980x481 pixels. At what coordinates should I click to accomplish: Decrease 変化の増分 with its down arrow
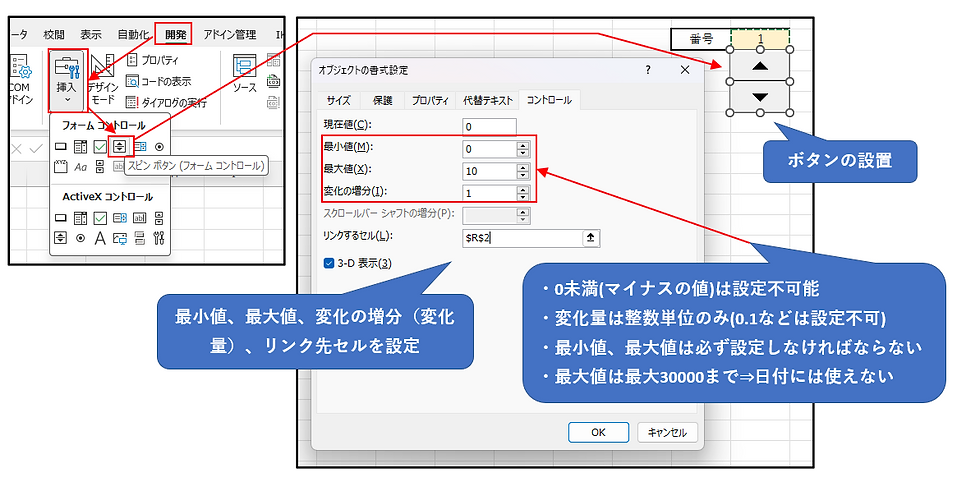(x=524, y=197)
